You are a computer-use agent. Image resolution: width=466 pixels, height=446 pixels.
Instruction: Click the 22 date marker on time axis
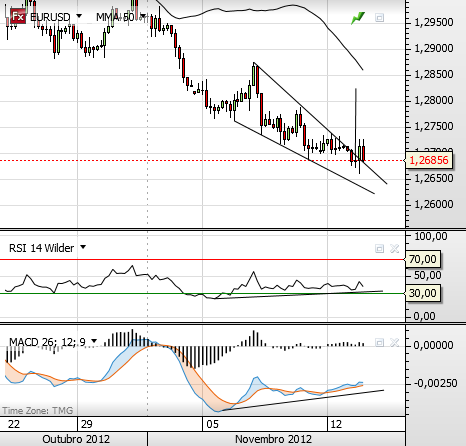[x=14, y=424]
